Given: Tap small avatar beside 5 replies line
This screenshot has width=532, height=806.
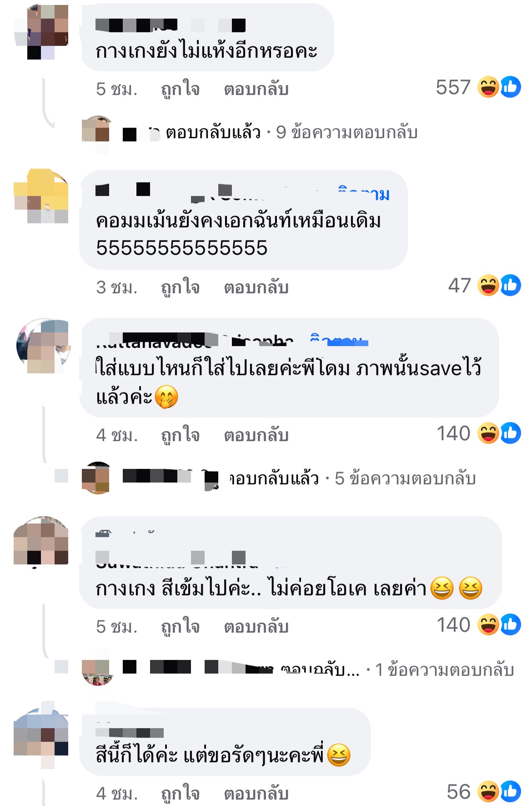Looking at the screenshot, I should point(96,478).
